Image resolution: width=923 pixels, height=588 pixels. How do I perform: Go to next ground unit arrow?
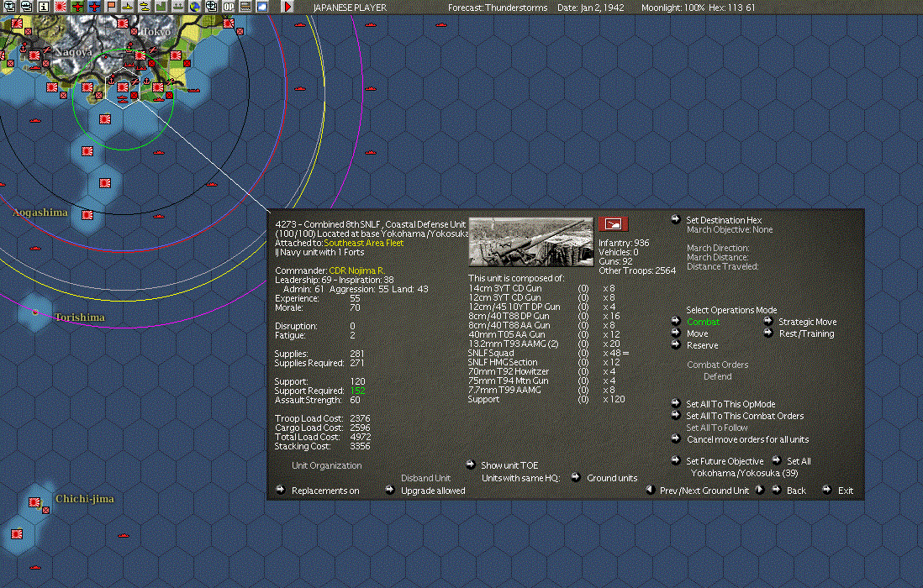point(759,490)
